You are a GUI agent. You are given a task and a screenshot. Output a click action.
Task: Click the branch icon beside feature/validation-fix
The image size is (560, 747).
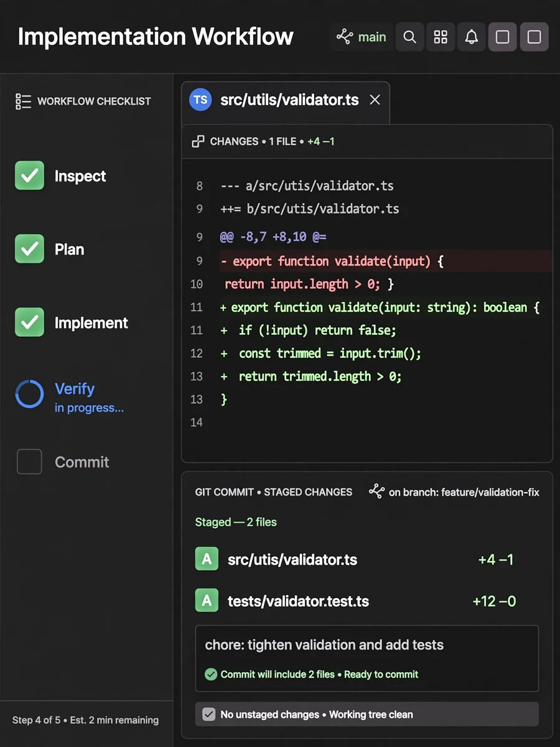pyautogui.click(x=376, y=492)
